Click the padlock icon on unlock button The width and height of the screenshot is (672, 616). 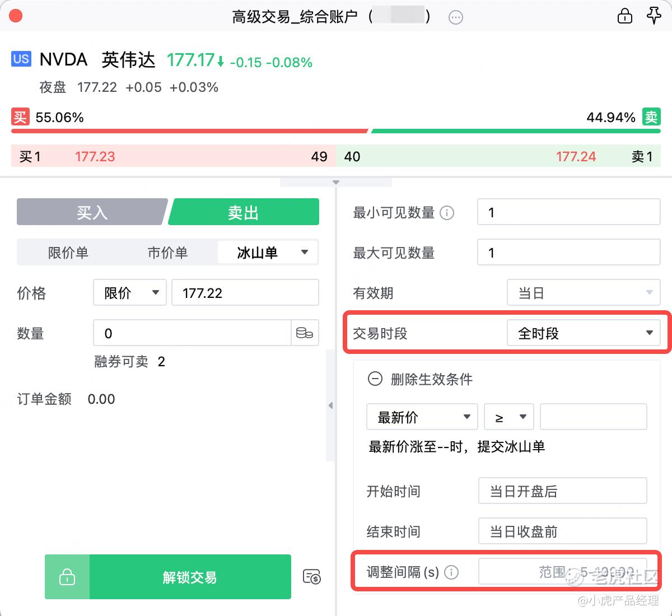click(67, 577)
